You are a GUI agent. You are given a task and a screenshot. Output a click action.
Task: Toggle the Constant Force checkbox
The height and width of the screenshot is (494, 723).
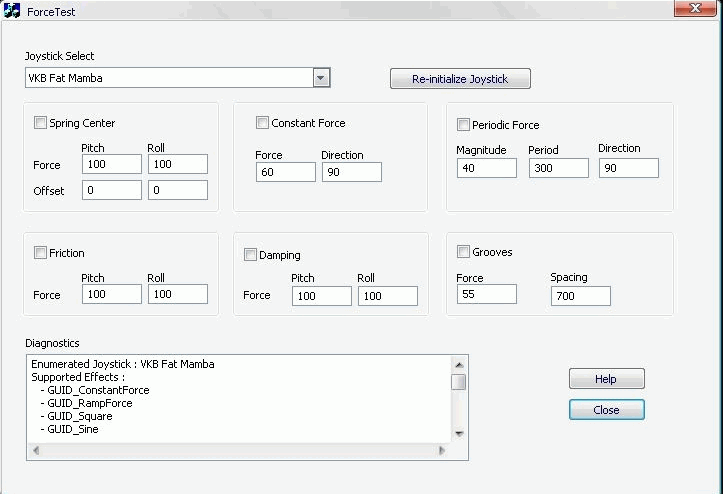pos(263,123)
